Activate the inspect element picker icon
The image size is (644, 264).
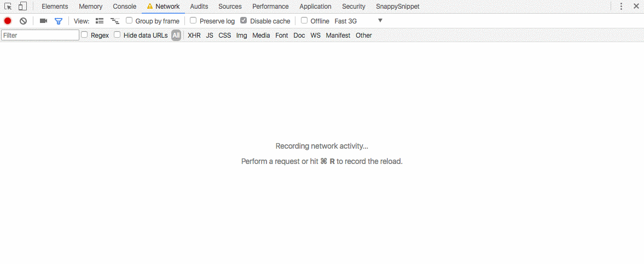tap(8, 6)
